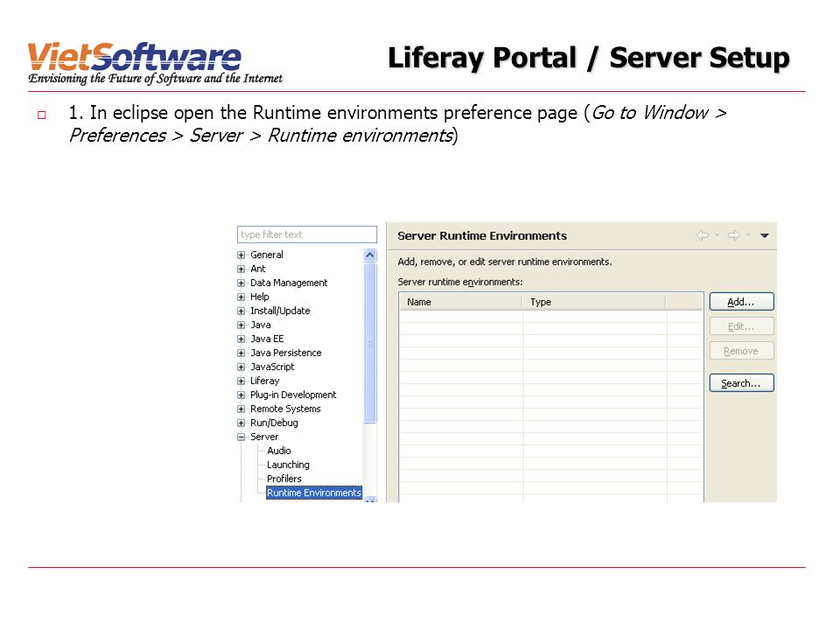
Task: Click the type filter text field
Action: coord(307,234)
